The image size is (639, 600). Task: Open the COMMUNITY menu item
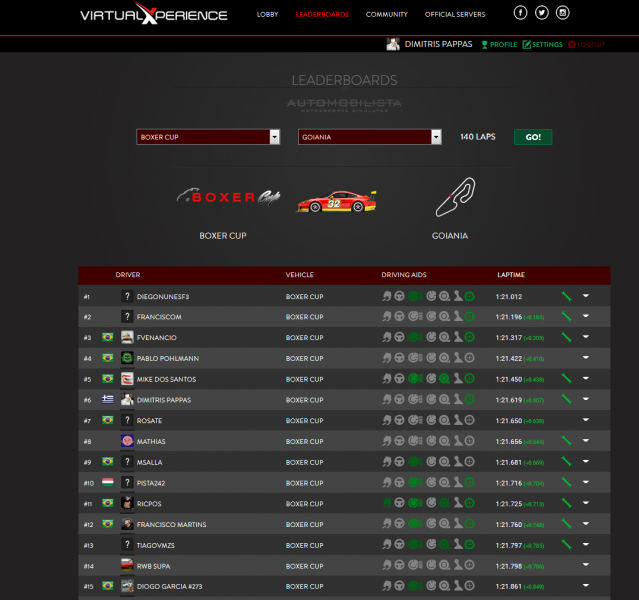[387, 15]
